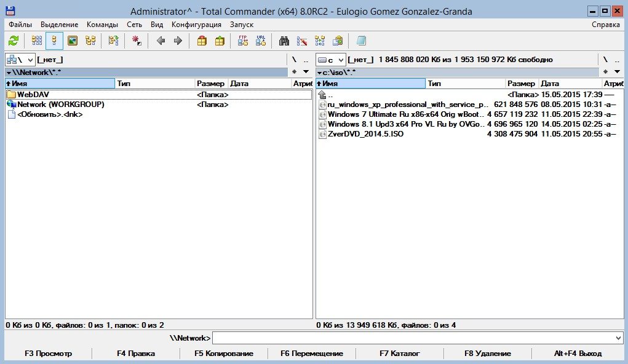
Task: Click the URL new connection icon
Action: tap(261, 41)
